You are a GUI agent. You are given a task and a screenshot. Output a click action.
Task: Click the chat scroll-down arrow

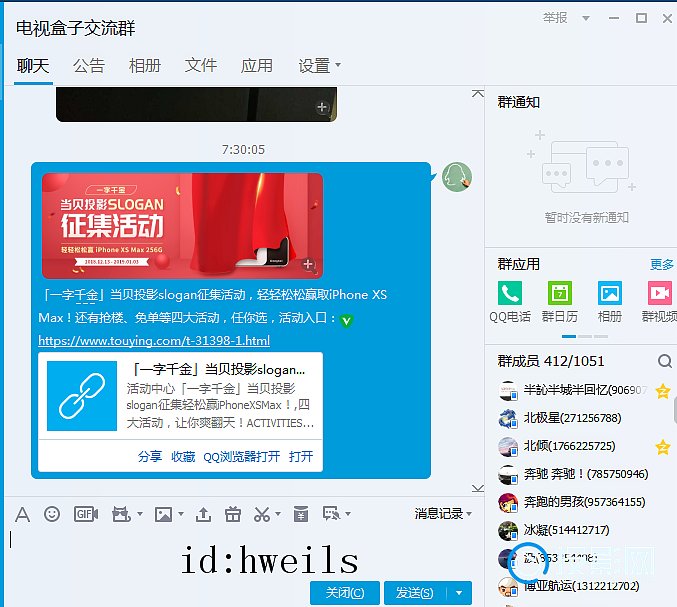478,488
